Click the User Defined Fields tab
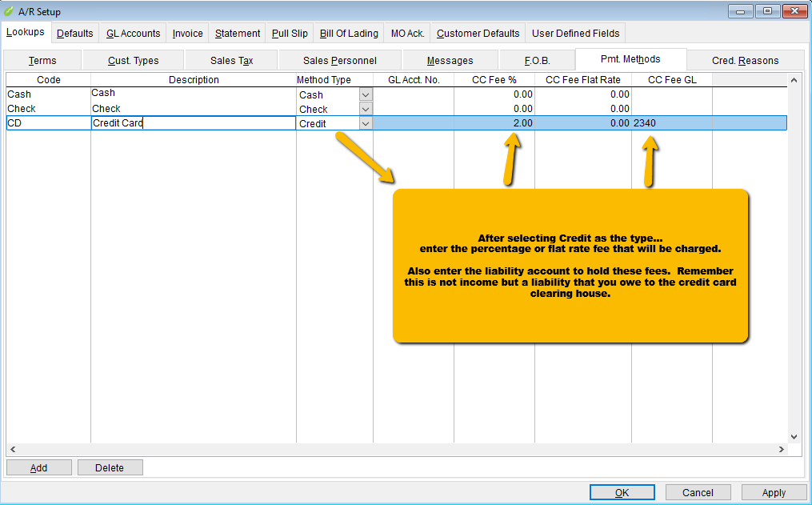Screen dimensions: 812x505 [x=575, y=34]
